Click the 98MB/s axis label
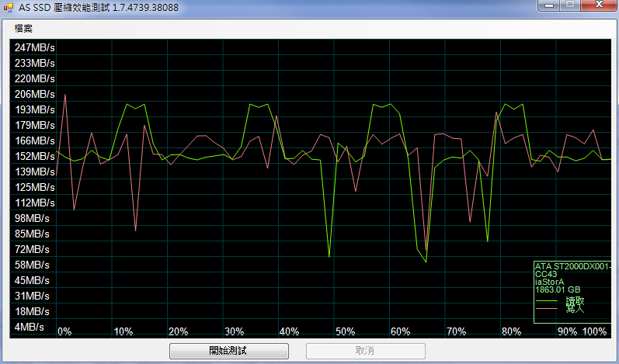The image size is (619, 364). pyautogui.click(x=32, y=219)
